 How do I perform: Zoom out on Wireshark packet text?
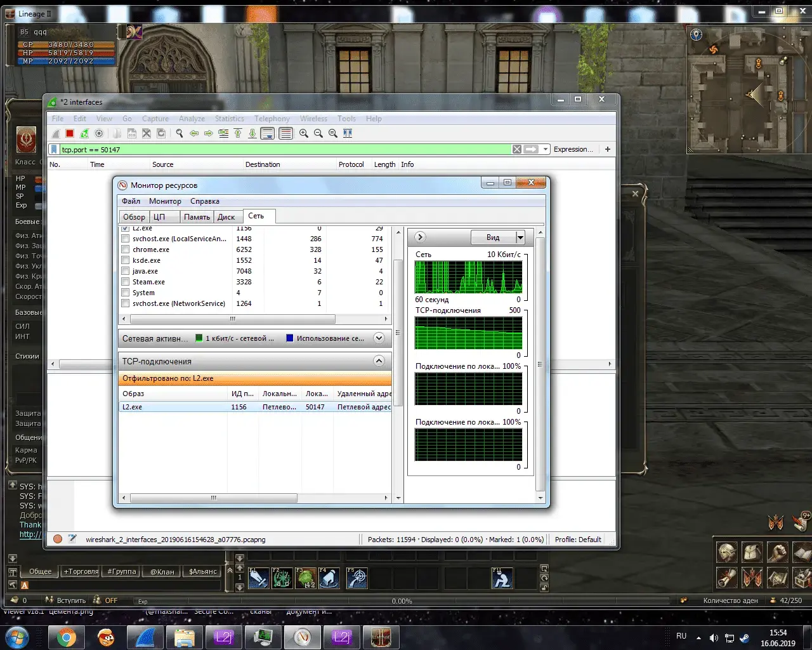tap(318, 133)
